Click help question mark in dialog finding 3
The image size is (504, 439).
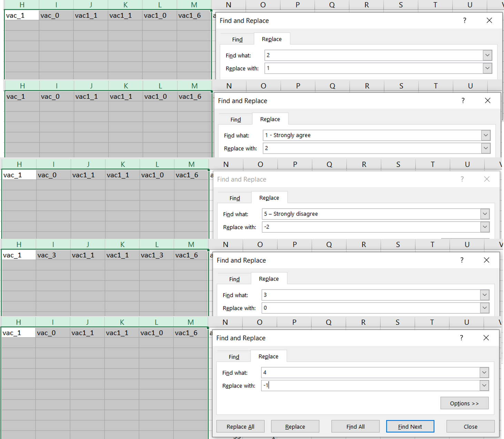tap(462, 260)
